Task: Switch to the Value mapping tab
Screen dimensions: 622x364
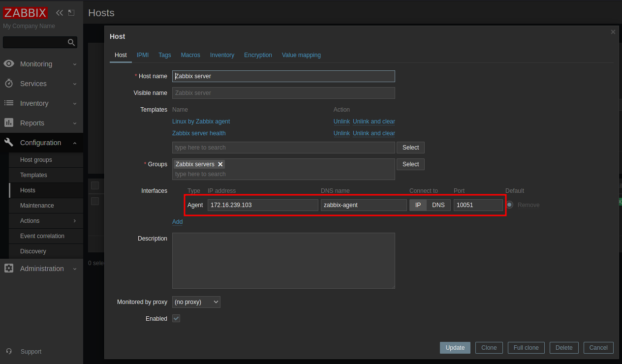Action: 301,55
